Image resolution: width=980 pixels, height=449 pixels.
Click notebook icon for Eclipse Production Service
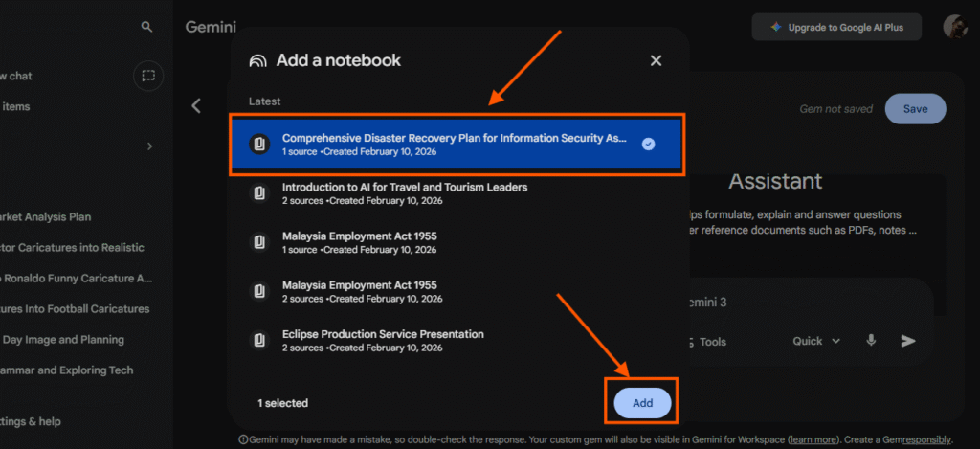[258, 340]
